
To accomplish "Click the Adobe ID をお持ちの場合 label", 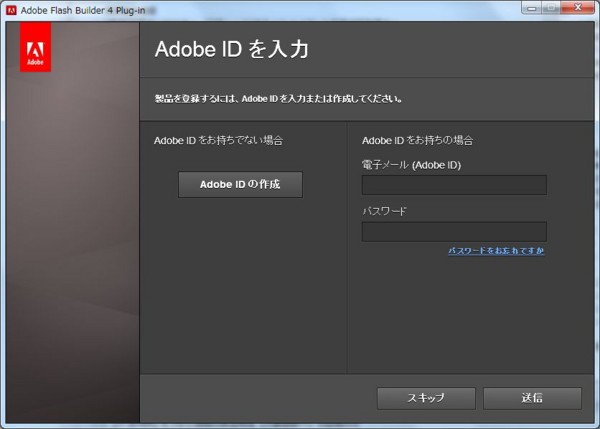I will pos(417,140).
